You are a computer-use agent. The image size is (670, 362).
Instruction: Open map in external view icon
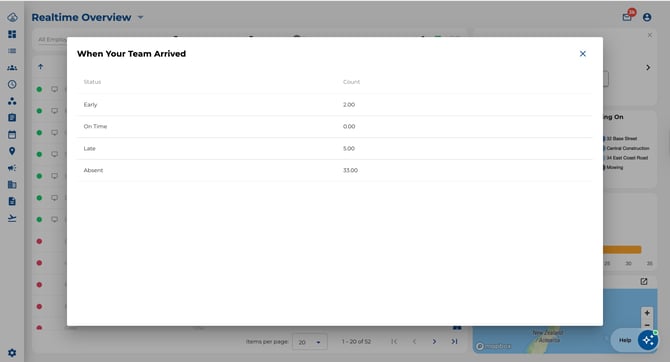tap(644, 281)
